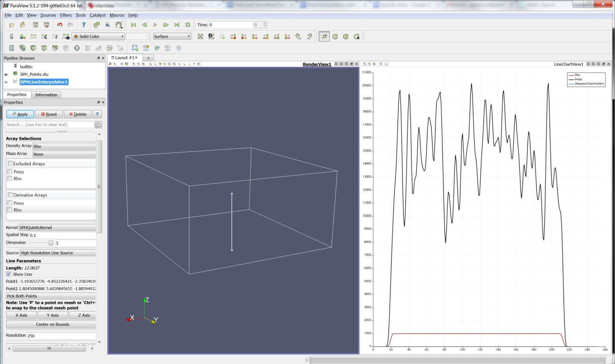Open the High Resolution Line Source dropdown
The height and width of the screenshot is (364, 615).
(58, 253)
